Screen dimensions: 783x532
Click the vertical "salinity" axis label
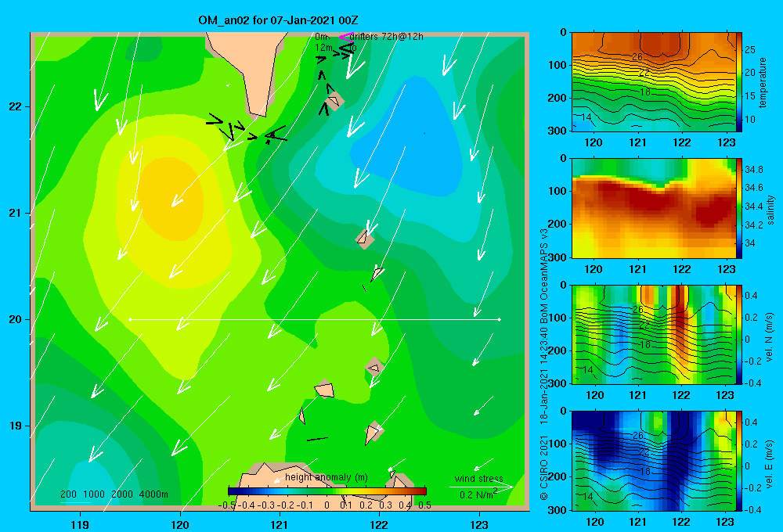770,210
